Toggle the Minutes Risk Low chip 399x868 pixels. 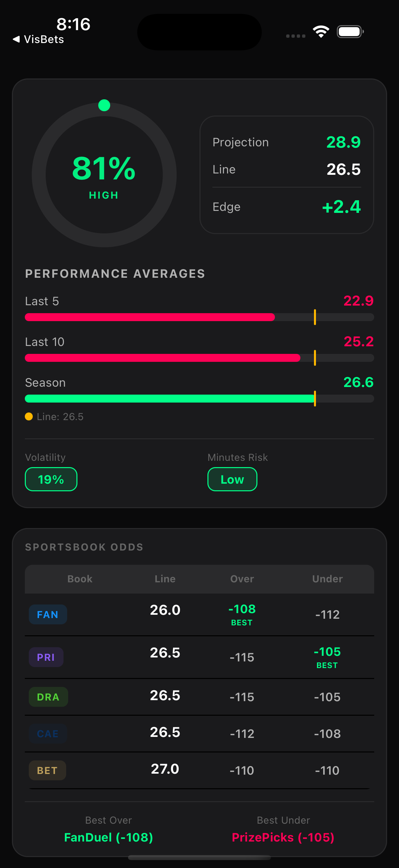tap(232, 479)
